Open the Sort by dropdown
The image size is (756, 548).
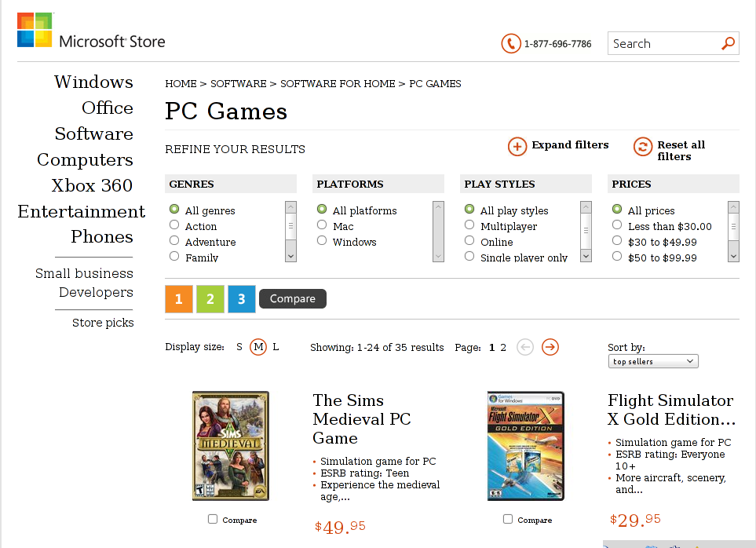[x=653, y=361]
